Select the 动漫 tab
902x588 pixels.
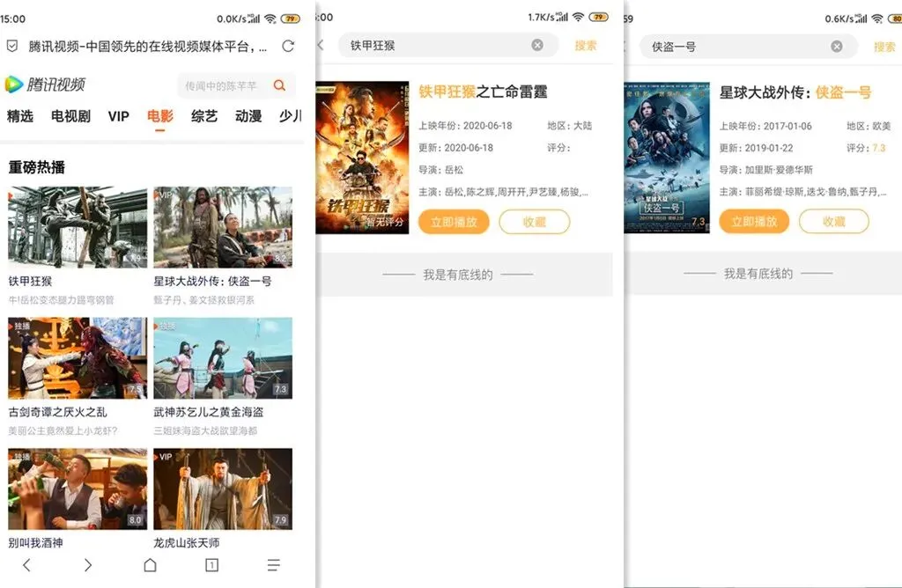(248, 116)
